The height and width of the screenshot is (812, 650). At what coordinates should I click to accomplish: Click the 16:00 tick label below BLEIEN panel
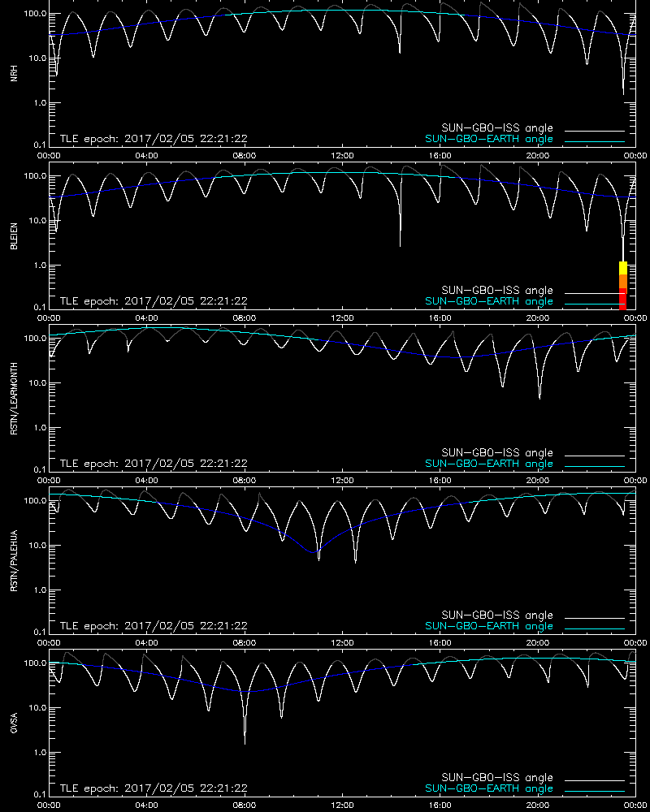(440, 318)
